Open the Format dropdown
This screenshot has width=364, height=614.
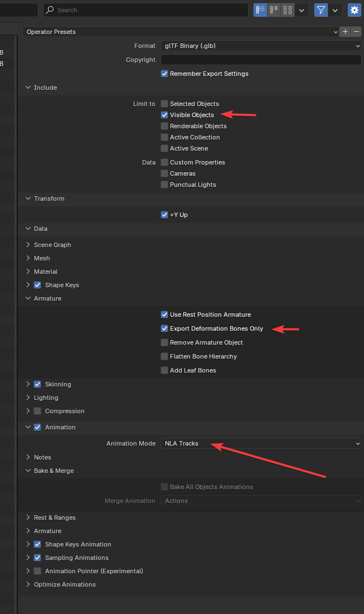click(x=261, y=46)
